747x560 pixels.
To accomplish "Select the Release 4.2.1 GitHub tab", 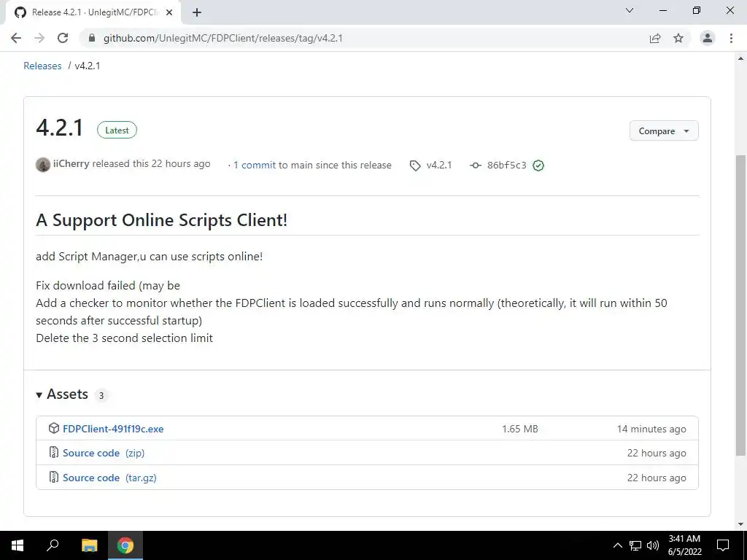I will click(x=93, y=12).
